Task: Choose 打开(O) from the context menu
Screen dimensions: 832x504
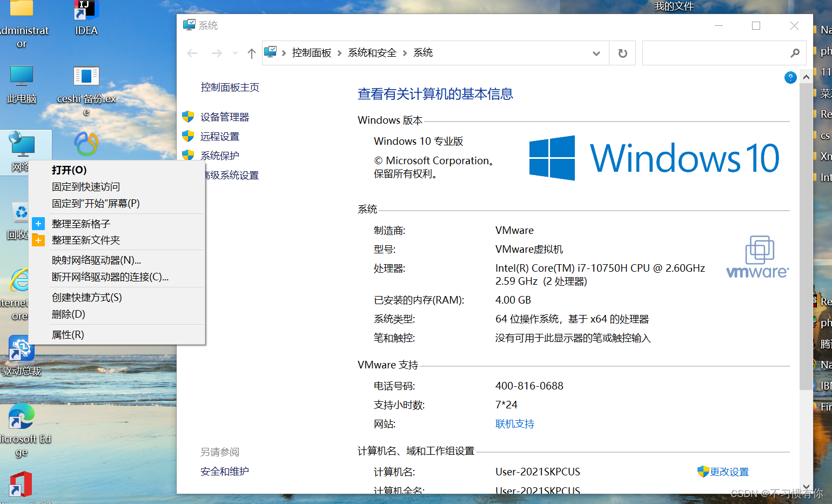Action: [x=117, y=170]
